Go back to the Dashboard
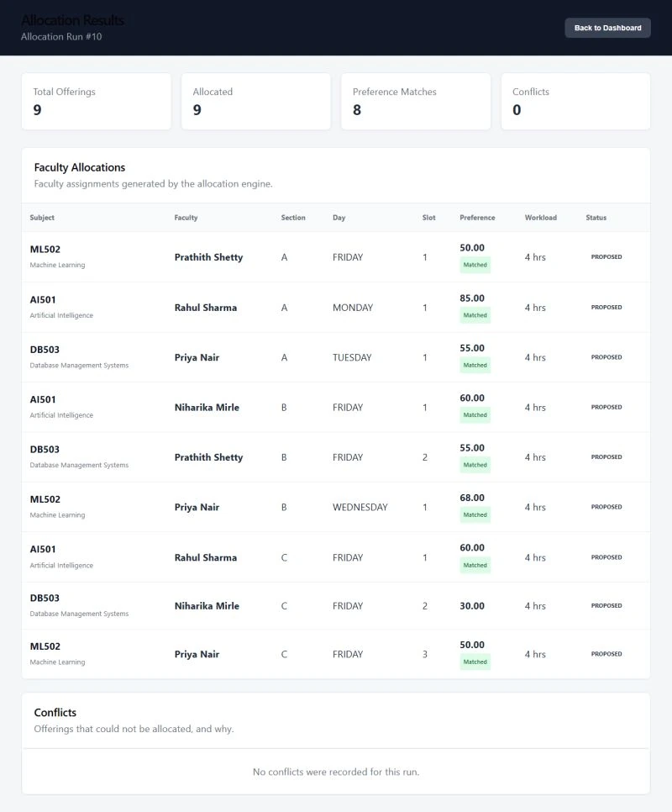The image size is (672, 812). [x=607, y=28]
